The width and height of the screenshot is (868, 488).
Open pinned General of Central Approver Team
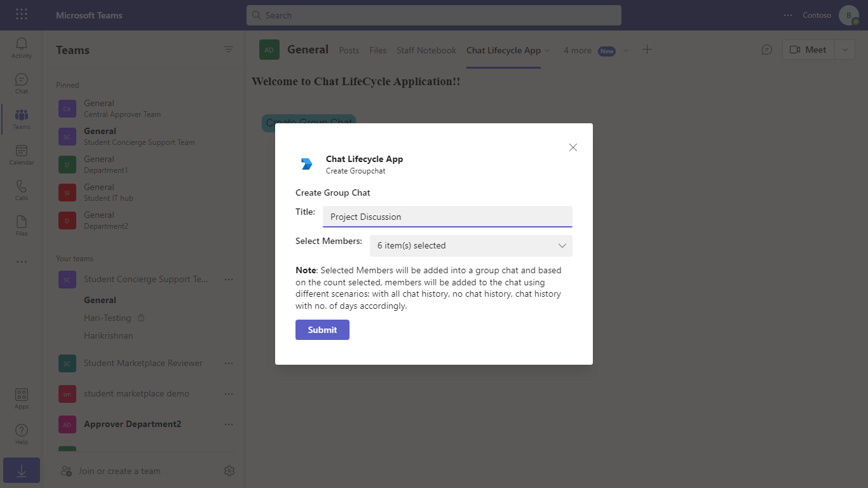(x=145, y=109)
